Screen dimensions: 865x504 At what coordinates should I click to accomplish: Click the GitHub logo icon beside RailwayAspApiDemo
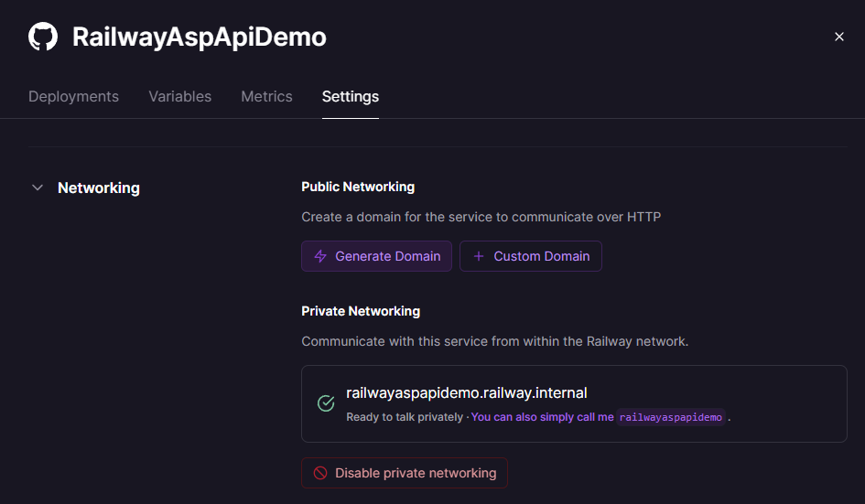[x=43, y=37]
